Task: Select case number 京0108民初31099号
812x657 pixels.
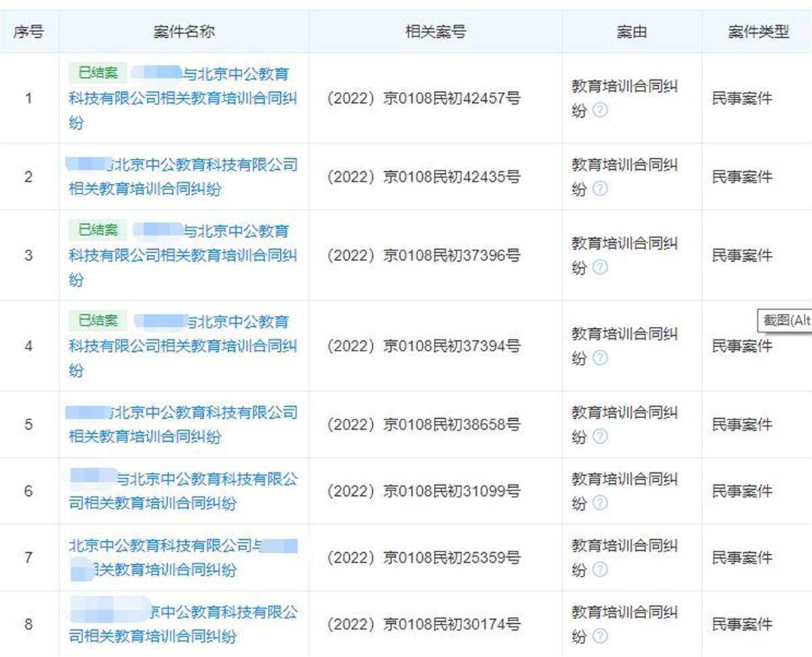Action: 452,491
